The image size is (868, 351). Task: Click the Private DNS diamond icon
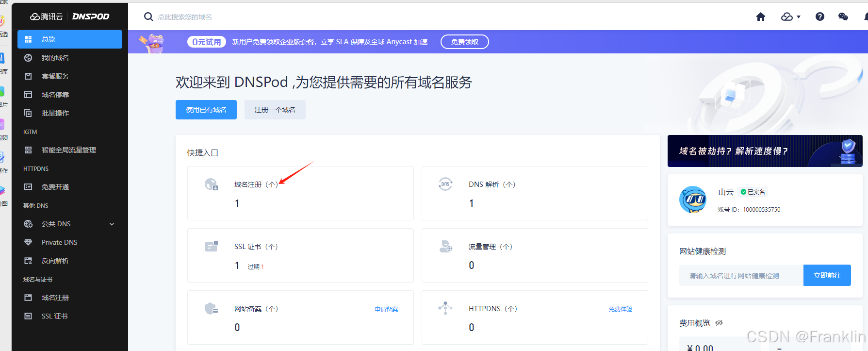pyautogui.click(x=28, y=242)
